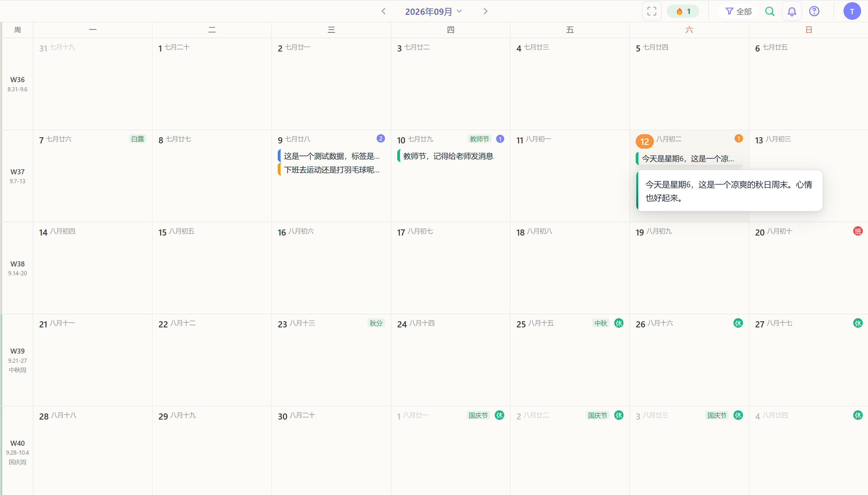
Task: Select the highlighted date 12
Action: (x=645, y=141)
